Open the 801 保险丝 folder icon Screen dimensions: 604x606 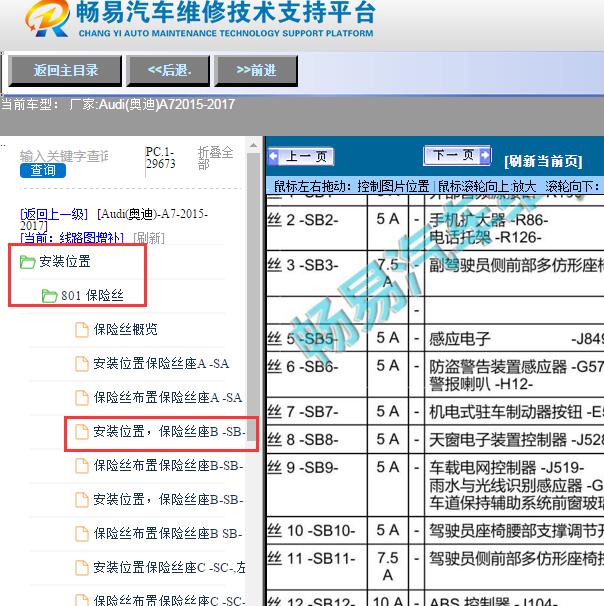pyautogui.click(x=49, y=296)
